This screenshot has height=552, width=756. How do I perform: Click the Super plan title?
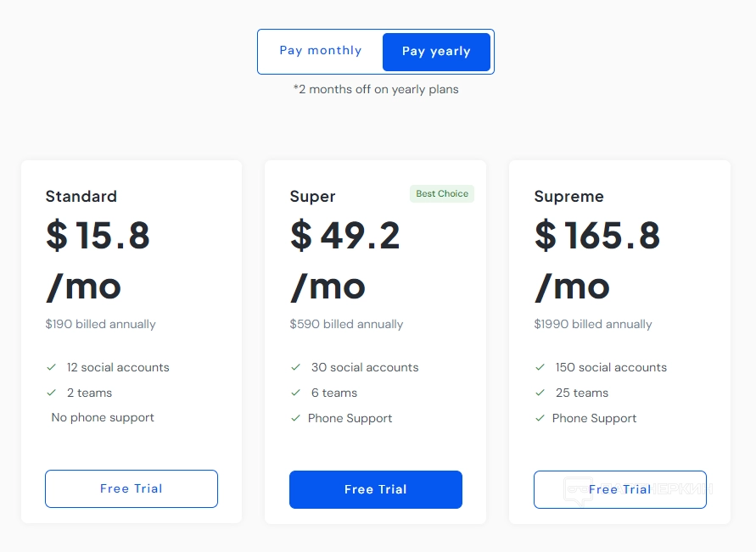[x=313, y=197]
